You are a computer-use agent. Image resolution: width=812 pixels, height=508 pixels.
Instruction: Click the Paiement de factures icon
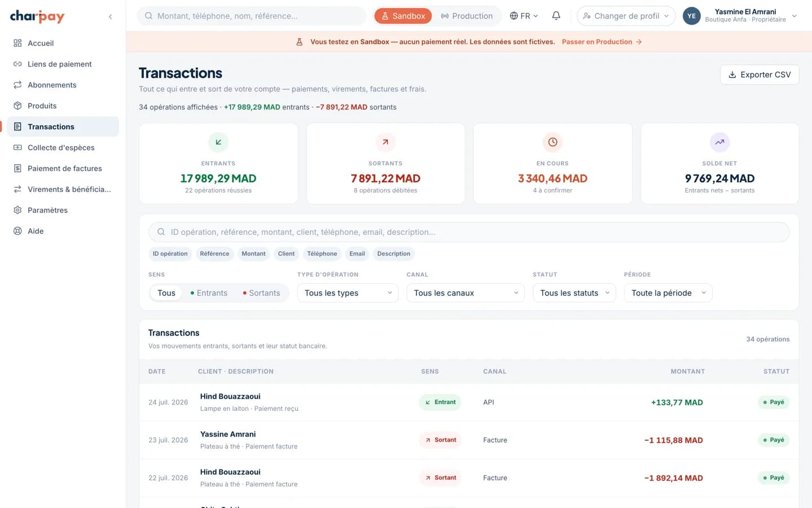[x=17, y=168]
